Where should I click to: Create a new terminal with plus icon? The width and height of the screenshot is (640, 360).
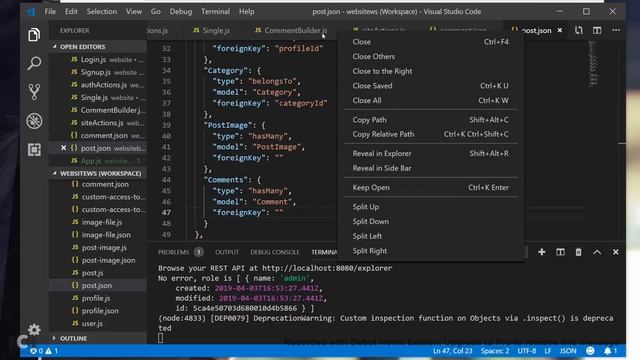(x=542, y=252)
